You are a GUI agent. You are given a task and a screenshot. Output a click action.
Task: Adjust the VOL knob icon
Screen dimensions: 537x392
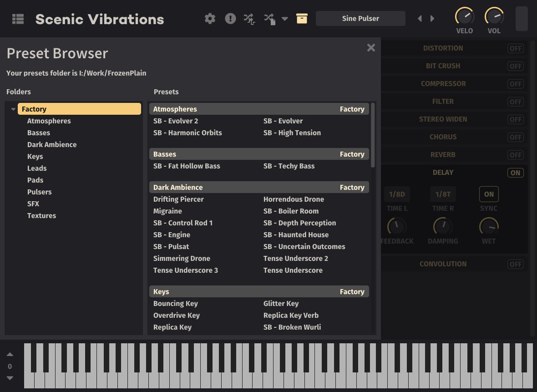[494, 17]
